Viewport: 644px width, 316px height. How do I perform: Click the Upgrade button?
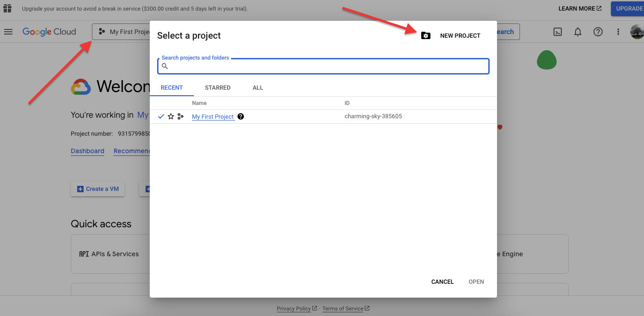(627, 9)
